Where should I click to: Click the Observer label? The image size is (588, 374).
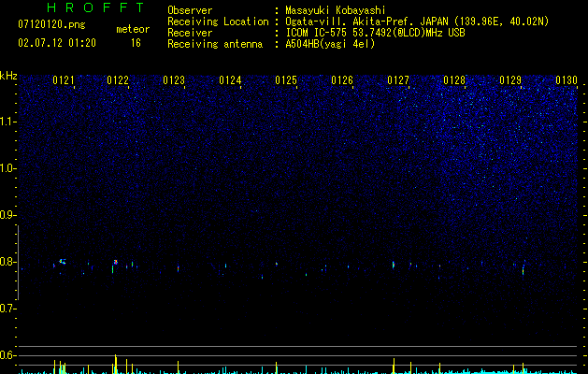(x=190, y=10)
